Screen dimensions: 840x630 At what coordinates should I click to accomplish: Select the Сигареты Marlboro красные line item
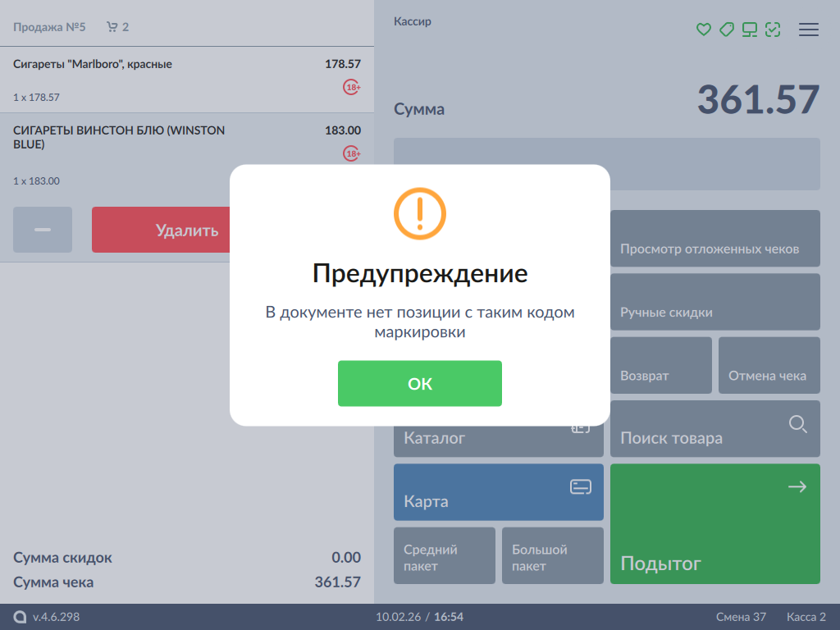pos(164,80)
